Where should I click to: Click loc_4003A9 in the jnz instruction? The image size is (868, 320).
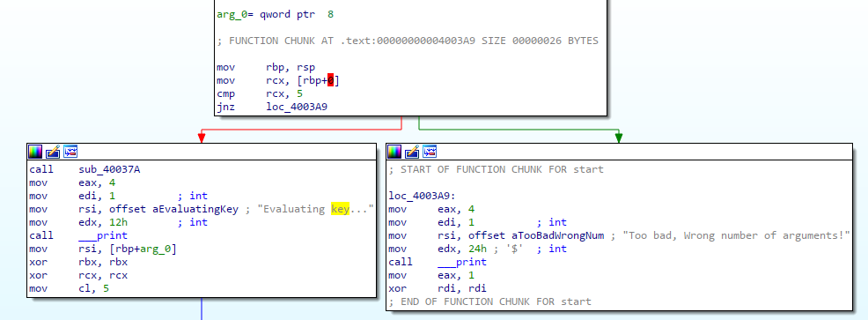click(296, 107)
